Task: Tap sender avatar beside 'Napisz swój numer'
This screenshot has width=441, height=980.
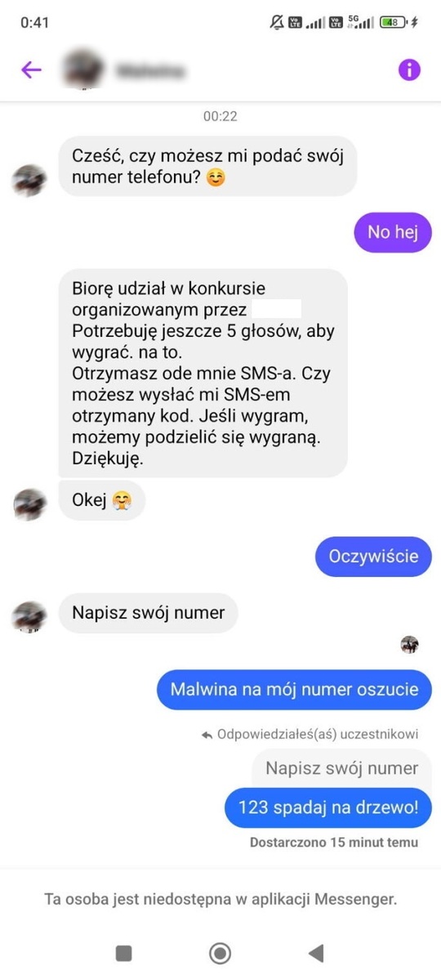Action: point(29,617)
